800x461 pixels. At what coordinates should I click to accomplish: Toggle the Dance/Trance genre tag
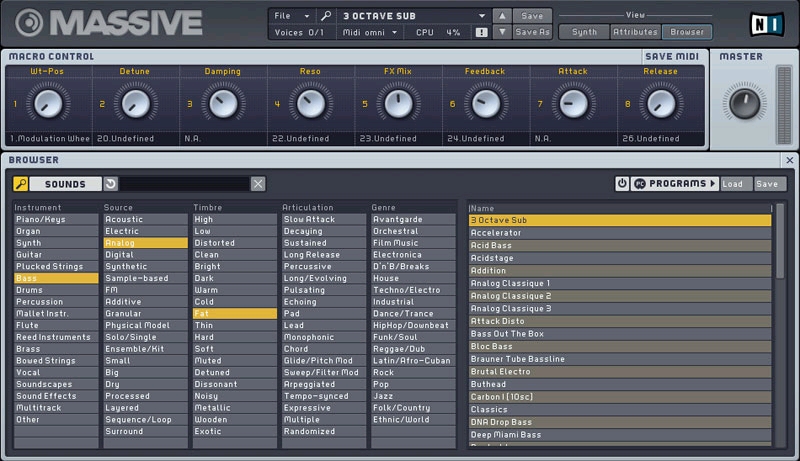pyautogui.click(x=413, y=314)
